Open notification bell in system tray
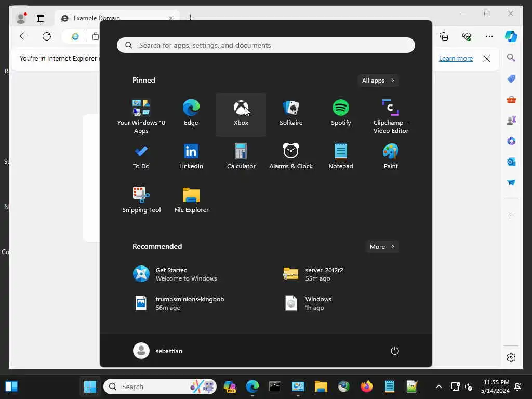This screenshot has width=532, height=399. tap(518, 387)
